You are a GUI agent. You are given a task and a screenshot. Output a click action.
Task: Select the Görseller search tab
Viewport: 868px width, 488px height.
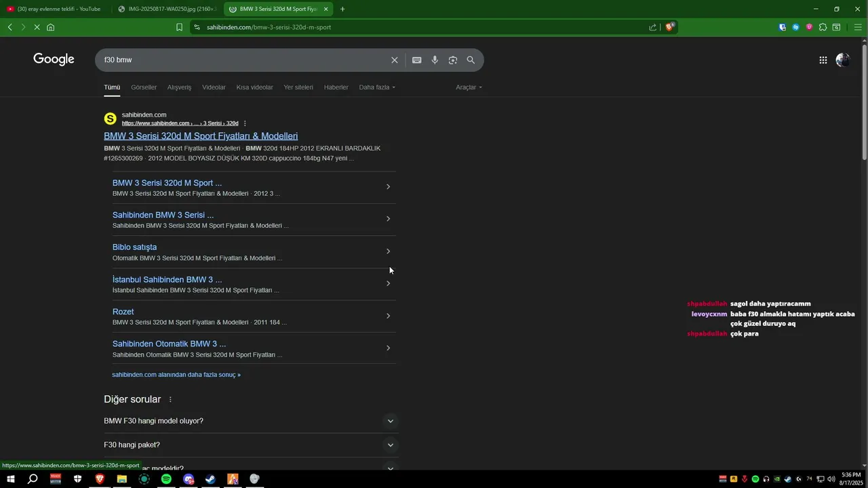pos(144,87)
